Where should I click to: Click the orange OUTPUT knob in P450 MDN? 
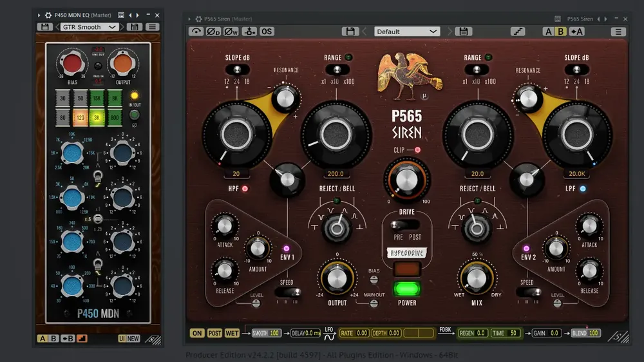(x=122, y=63)
